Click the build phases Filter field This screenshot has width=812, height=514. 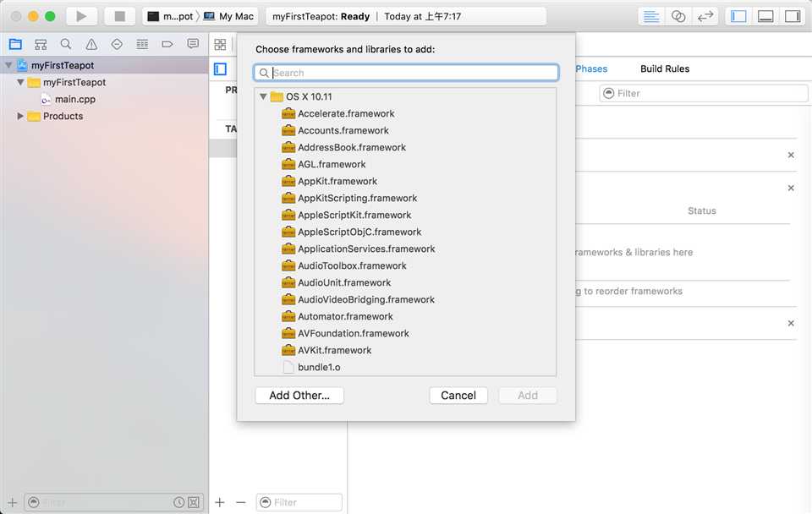(x=704, y=93)
